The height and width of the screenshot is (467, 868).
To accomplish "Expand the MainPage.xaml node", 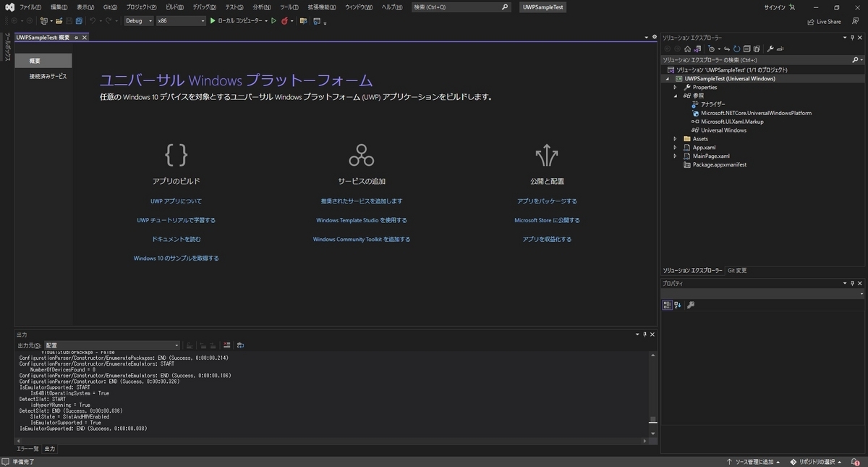I will (x=676, y=156).
